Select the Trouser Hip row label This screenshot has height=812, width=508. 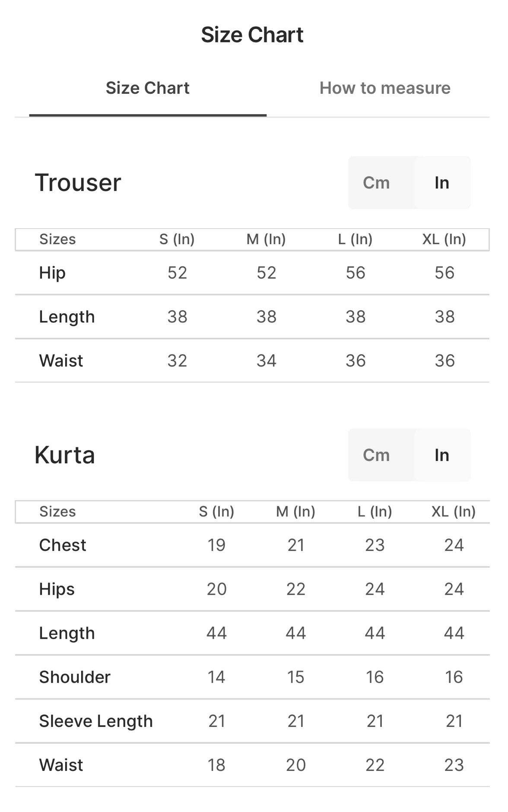pyautogui.click(x=52, y=273)
